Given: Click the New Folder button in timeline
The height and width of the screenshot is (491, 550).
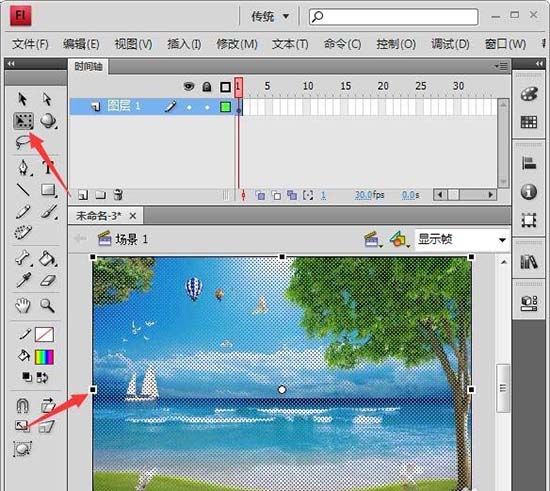Looking at the screenshot, I should (x=101, y=195).
